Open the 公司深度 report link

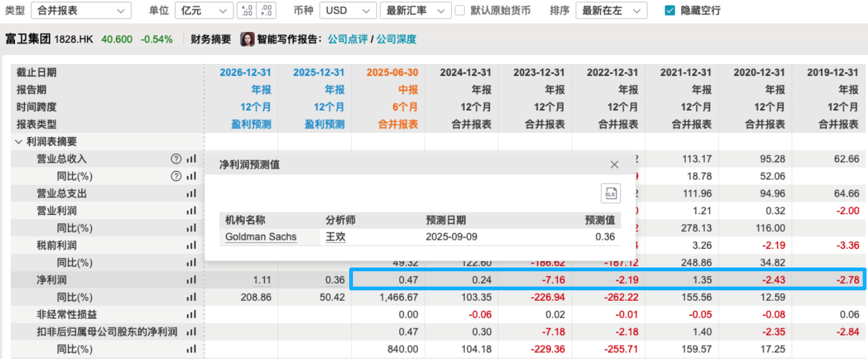click(396, 39)
